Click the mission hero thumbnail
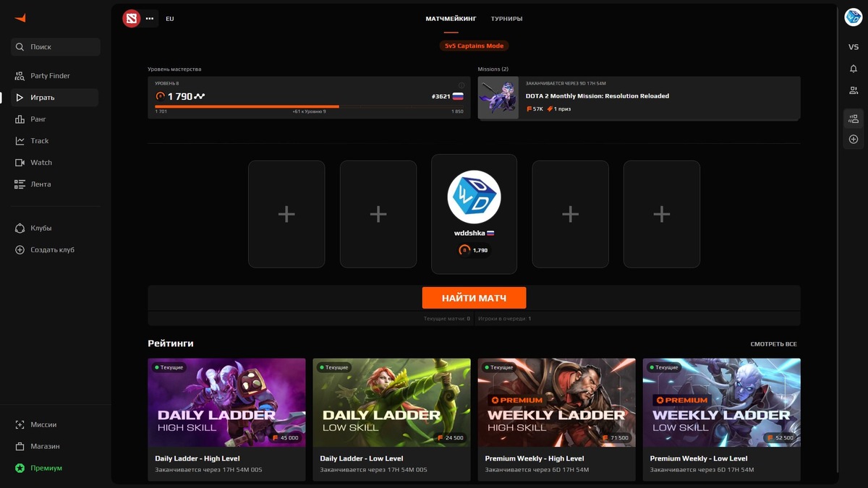The width and height of the screenshot is (868, 488). tap(498, 98)
